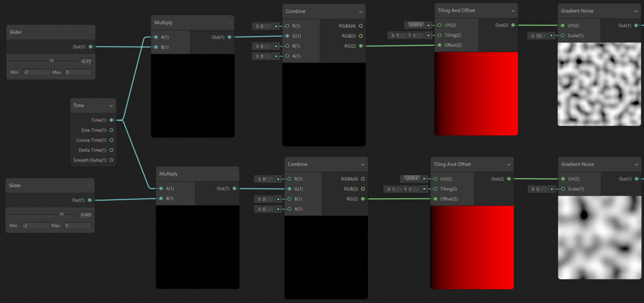Click the B(1) input port on upper Multiply

156,47
